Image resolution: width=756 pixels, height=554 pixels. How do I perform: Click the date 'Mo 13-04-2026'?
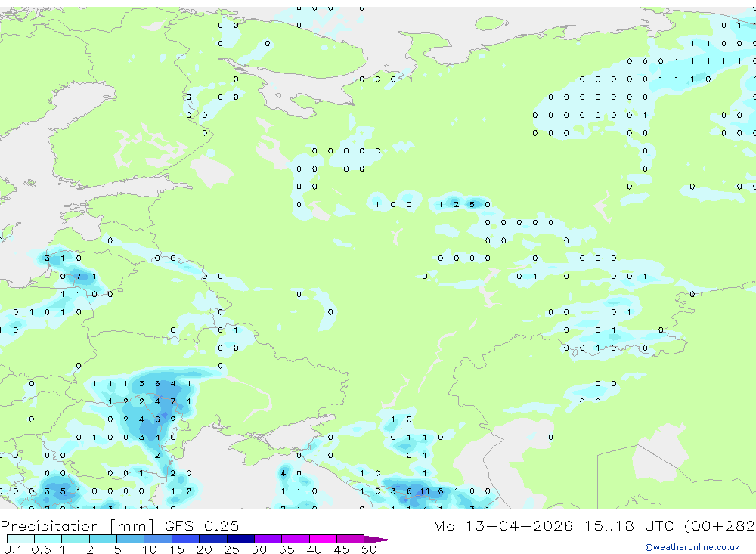click(503, 525)
